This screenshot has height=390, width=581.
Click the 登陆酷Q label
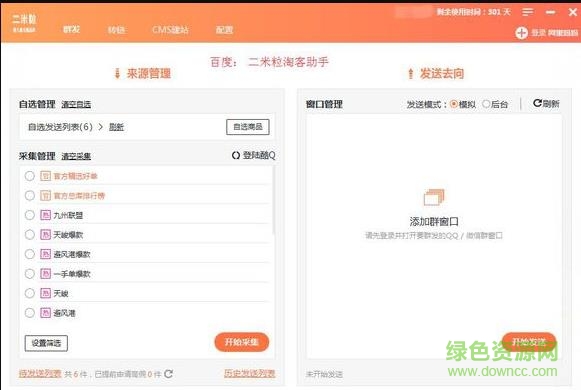coord(259,156)
